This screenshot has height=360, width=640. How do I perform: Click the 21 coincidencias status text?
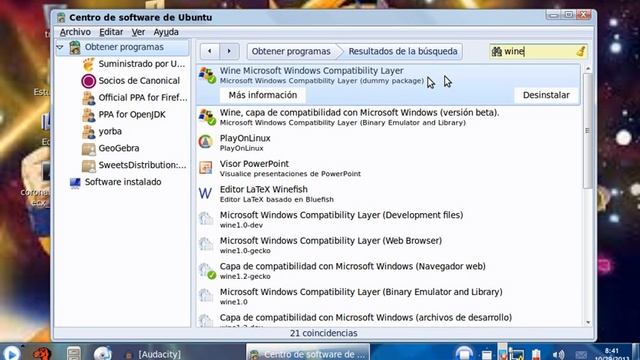click(x=324, y=333)
